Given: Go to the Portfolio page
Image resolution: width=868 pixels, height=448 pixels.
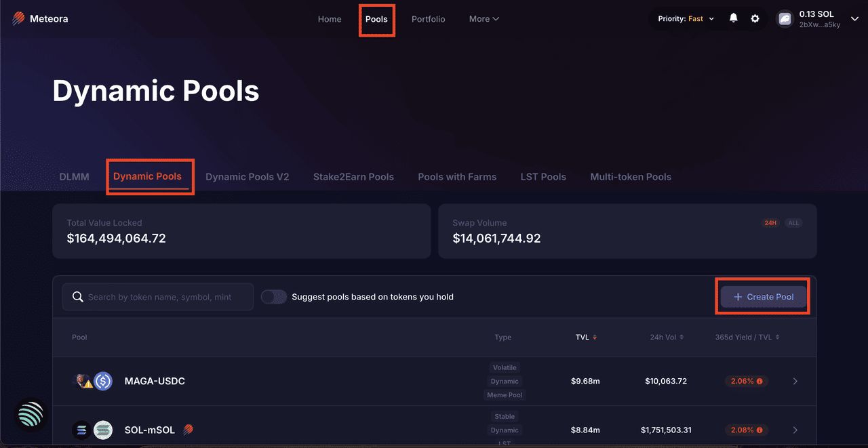Looking at the screenshot, I should 428,19.
